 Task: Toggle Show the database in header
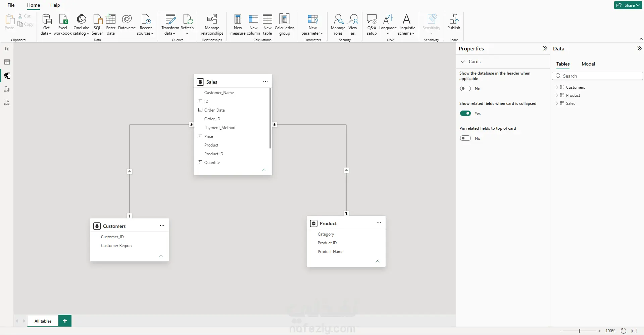point(465,88)
